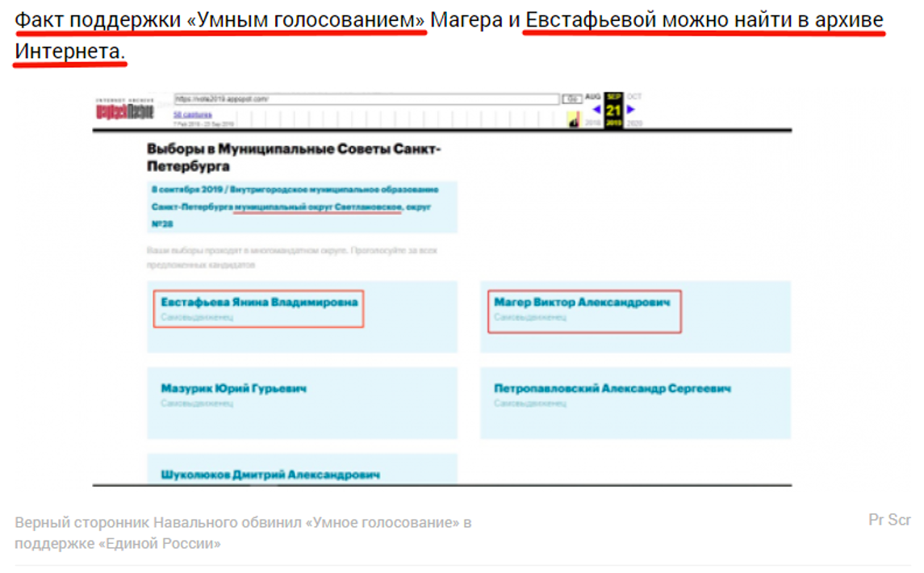This screenshot has height=573, width=924.
Task: Select the OCT month label
Action: (x=634, y=97)
